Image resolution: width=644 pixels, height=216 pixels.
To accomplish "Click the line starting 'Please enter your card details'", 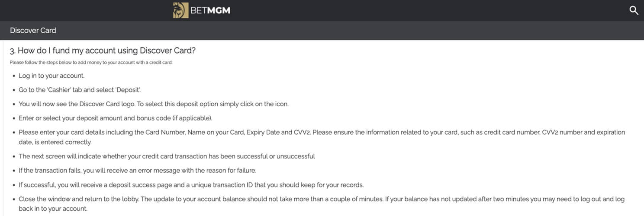I will [322, 132].
